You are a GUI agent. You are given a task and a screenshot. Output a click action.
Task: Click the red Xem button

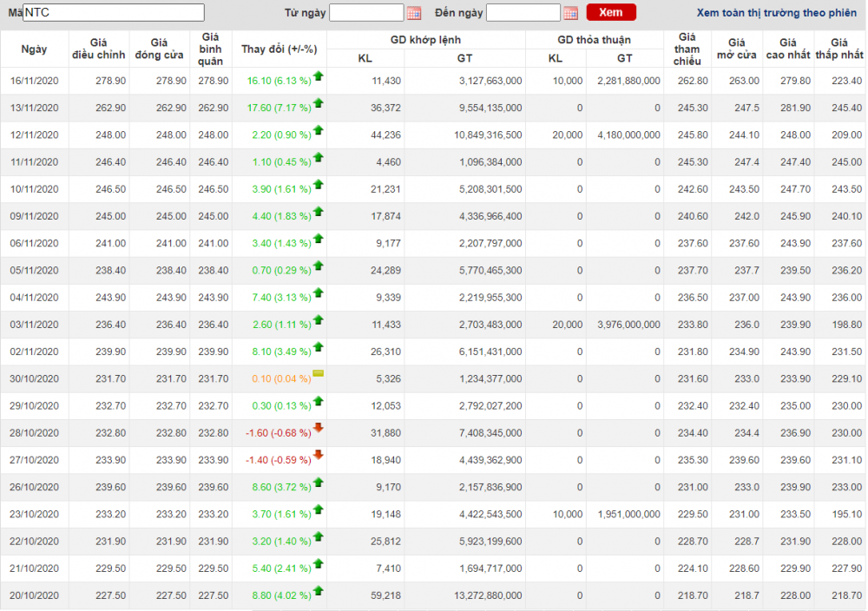coord(610,12)
